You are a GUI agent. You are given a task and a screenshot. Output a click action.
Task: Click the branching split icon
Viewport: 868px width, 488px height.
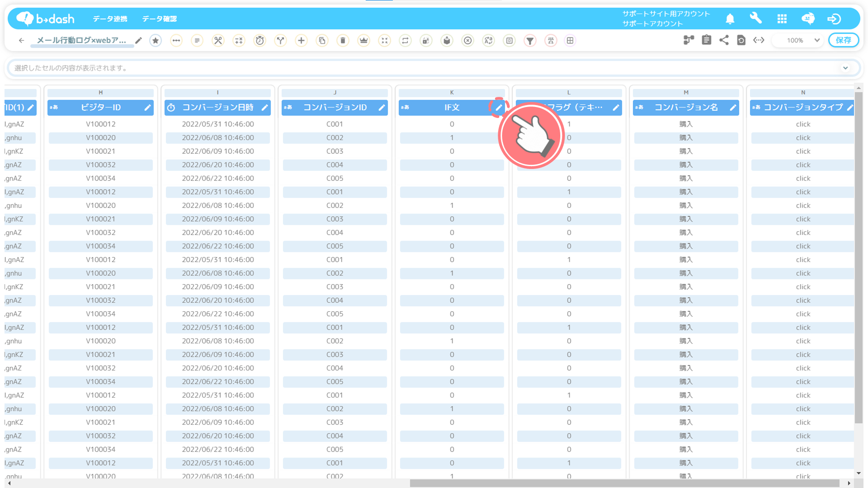pos(281,40)
